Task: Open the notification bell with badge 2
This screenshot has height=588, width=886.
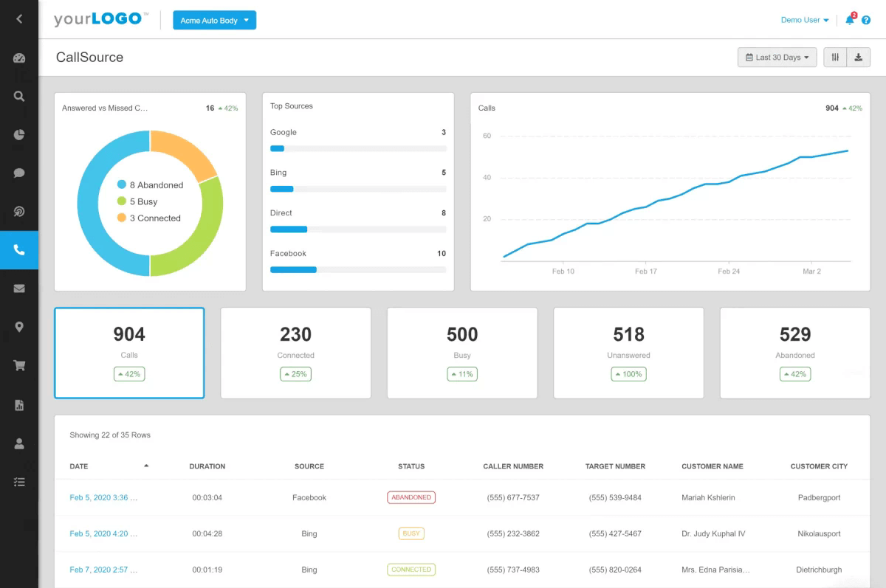Action: pos(849,20)
